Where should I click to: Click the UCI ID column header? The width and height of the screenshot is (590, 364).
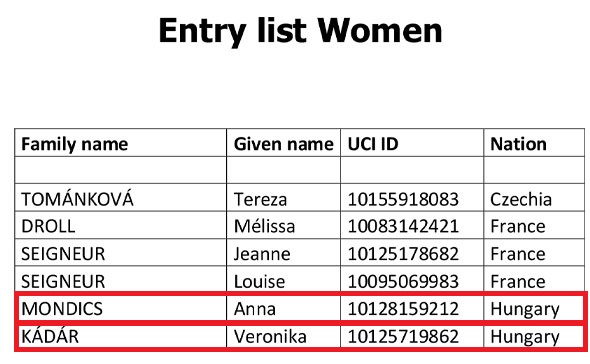coord(373,144)
